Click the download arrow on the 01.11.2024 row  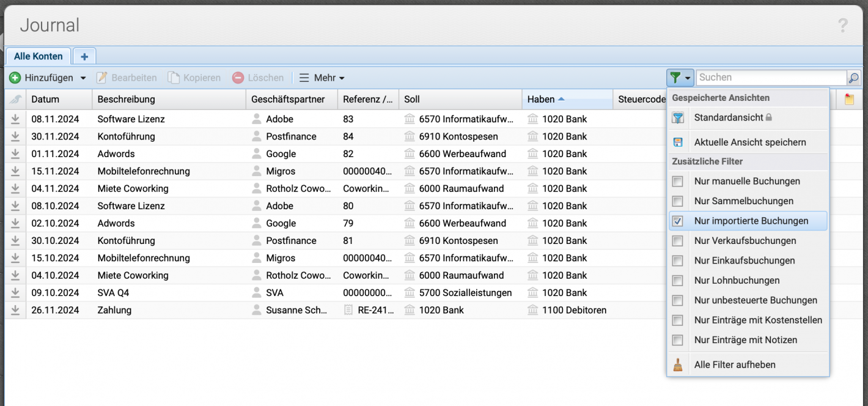(15, 153)
